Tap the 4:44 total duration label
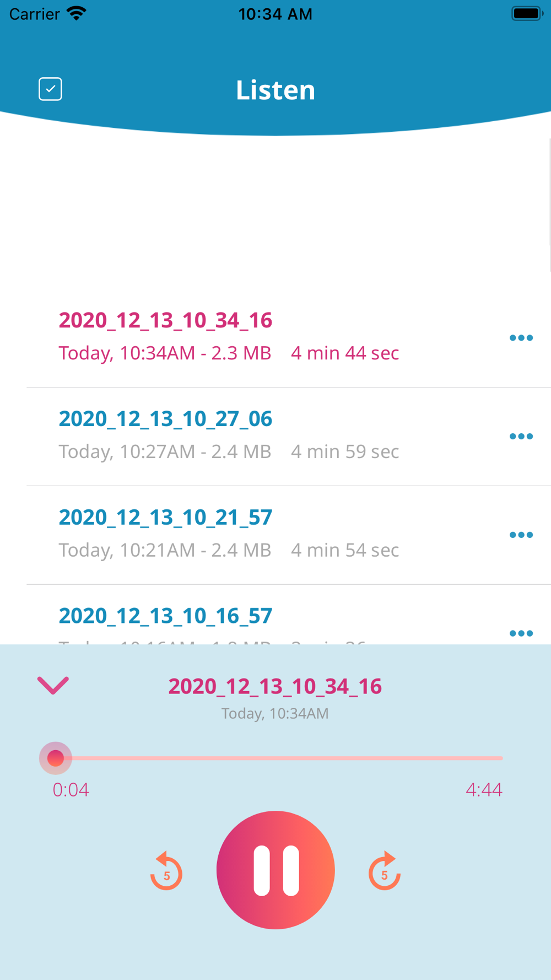Screen dimensions: 551x980 click(484, 790)
